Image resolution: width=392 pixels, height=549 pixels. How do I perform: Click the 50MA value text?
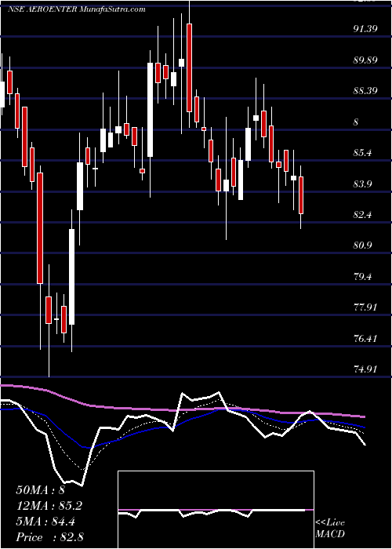point(41,490)
